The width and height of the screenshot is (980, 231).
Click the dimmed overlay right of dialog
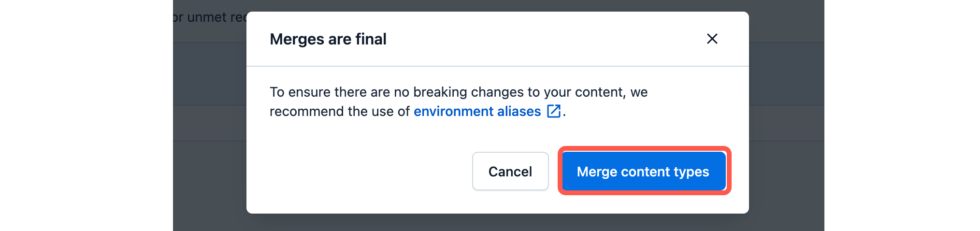[x=786, y=121]
